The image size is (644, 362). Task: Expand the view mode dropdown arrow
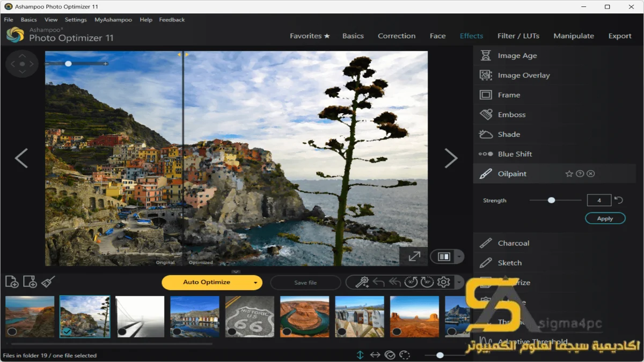coord(459,257)
